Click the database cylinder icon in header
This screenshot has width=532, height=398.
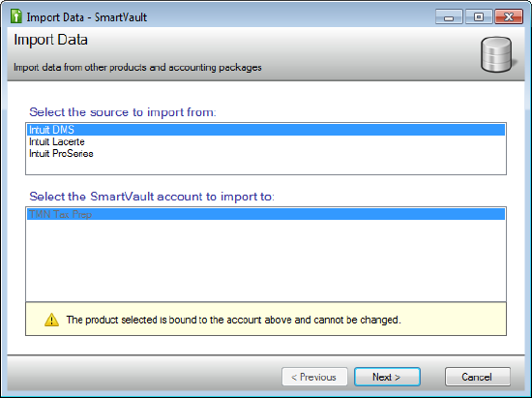click(497, 54)
